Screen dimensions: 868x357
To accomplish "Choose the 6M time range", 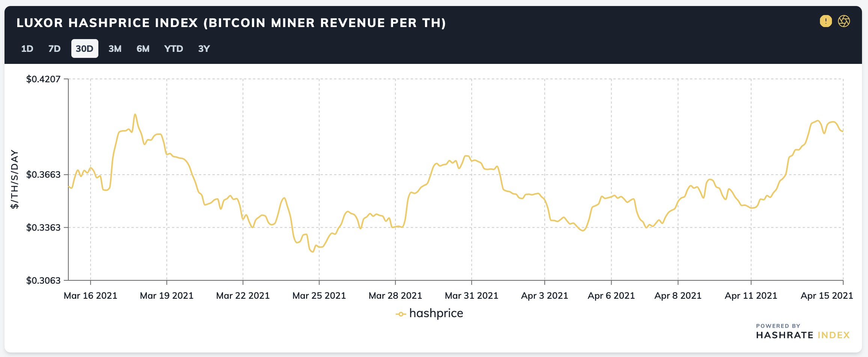I will (x=143, y=48).
